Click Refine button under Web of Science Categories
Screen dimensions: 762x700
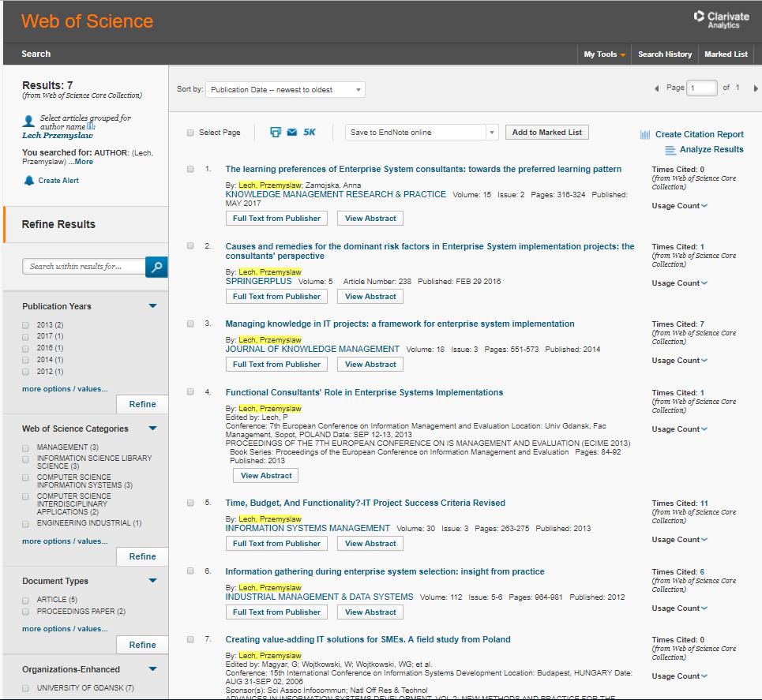click(x=142, y=556)
